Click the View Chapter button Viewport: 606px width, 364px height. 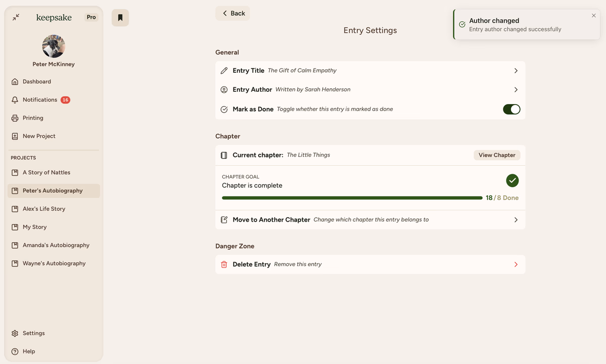pyautogui.click(x=496, y=155)
